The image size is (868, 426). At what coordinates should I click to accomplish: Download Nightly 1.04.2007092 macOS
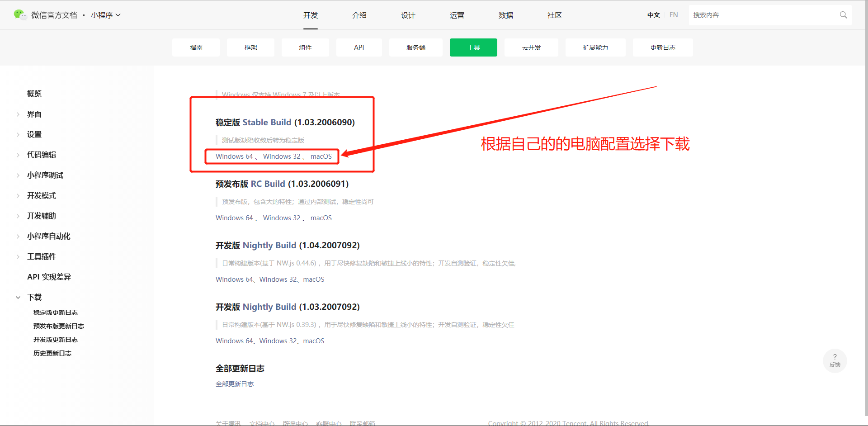314,279
